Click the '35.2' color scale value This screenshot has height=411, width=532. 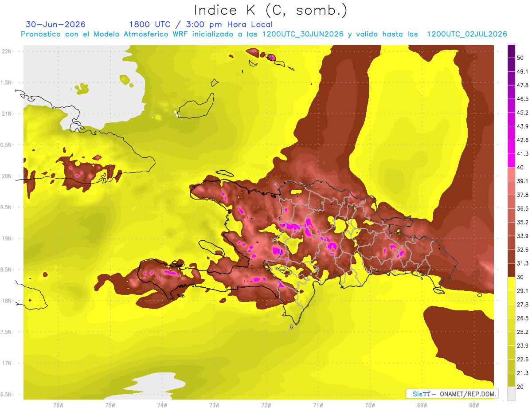(523, 222)
